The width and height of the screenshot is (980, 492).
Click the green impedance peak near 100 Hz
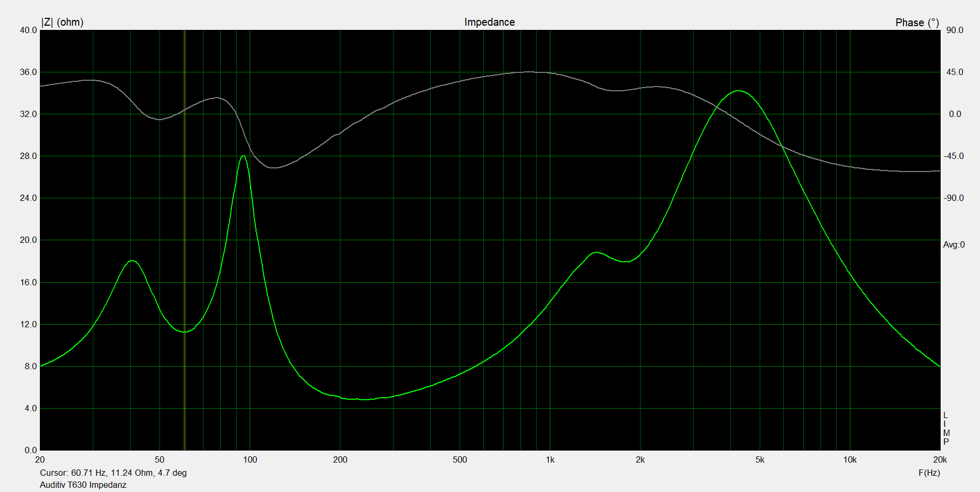tap(243, 156)
